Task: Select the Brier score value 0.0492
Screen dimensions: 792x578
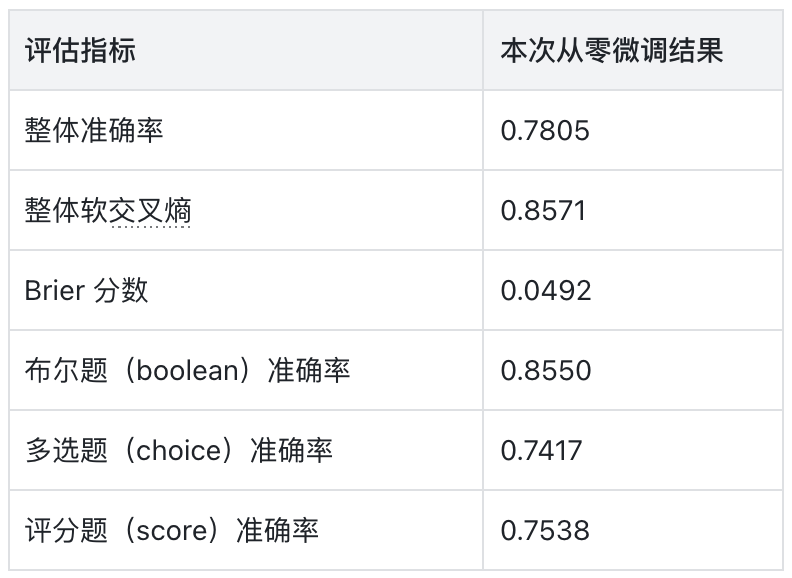Action: pyautogui.click(x=546, y=291)
